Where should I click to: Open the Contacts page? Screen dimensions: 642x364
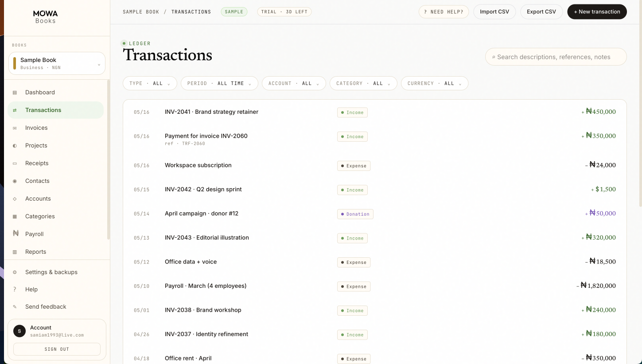point(55,181)
